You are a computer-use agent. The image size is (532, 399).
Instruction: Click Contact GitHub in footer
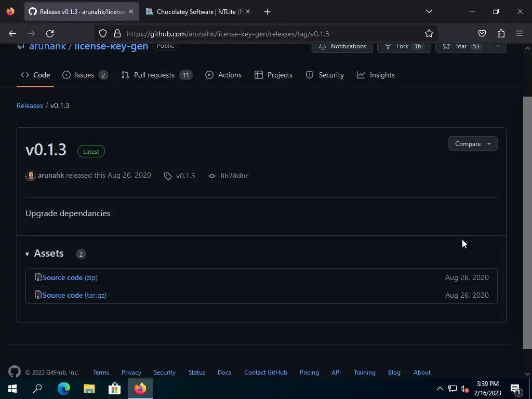(x=265, y=372)
